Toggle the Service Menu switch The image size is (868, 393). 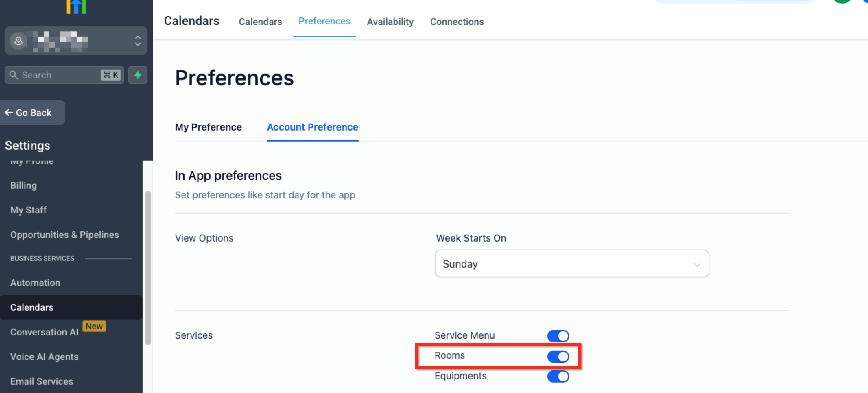point(558,336)
